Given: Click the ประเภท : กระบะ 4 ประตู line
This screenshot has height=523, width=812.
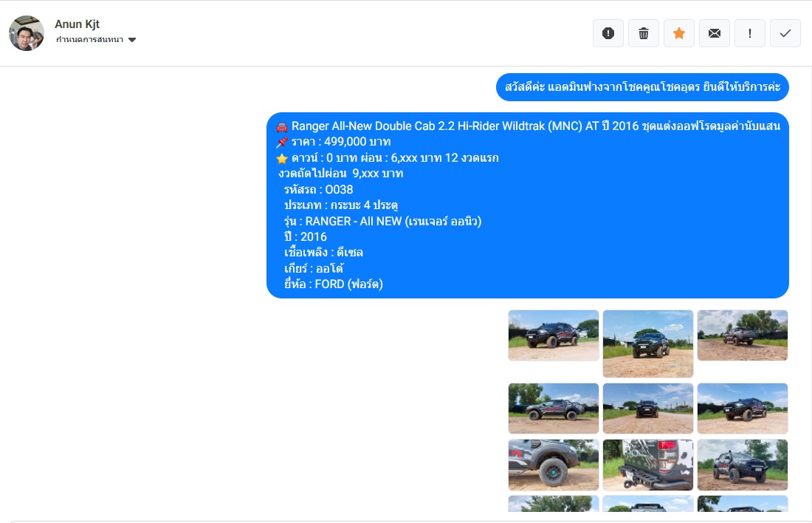Looking at the screenshot, I should pos(341,205).
